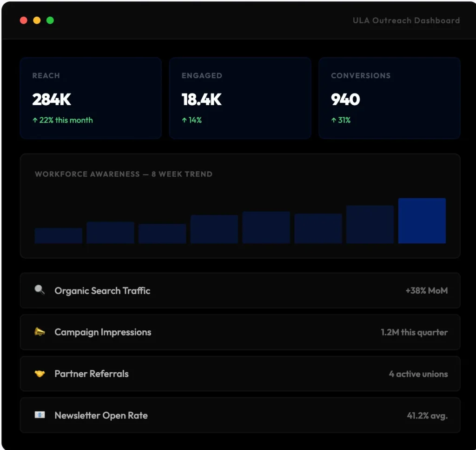Select the brightest final week bar in trend chart
The height and width of the screenshot is (450, 476).
(422, 221)
